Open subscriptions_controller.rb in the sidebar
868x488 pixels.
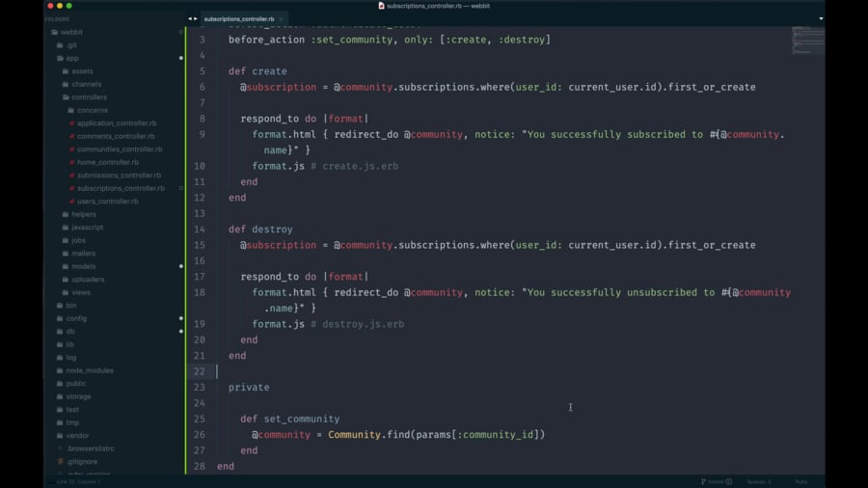pyautogui.click(x=121, y=188)
